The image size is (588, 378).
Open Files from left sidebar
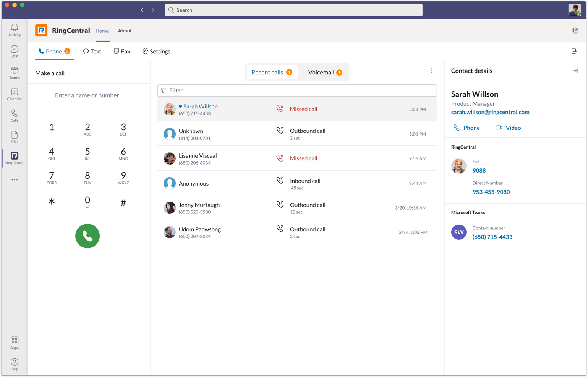click(x=15, y=137)
